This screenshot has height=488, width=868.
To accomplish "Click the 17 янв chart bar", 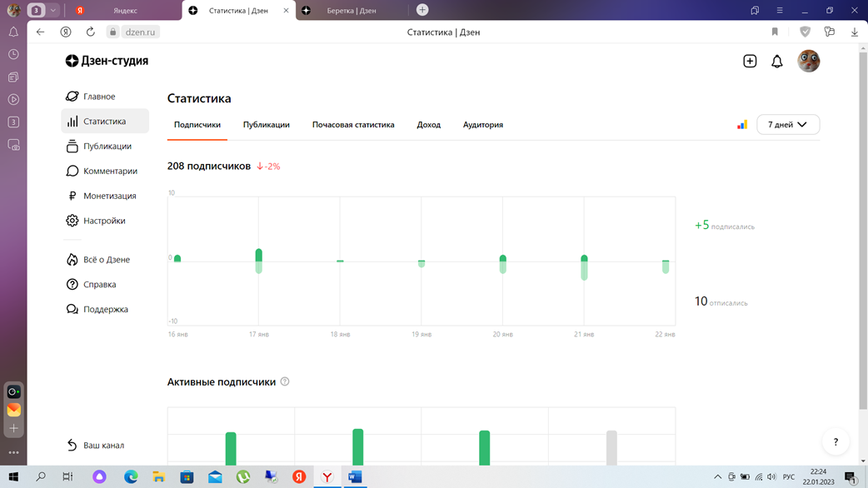I will tap(258, 261).
